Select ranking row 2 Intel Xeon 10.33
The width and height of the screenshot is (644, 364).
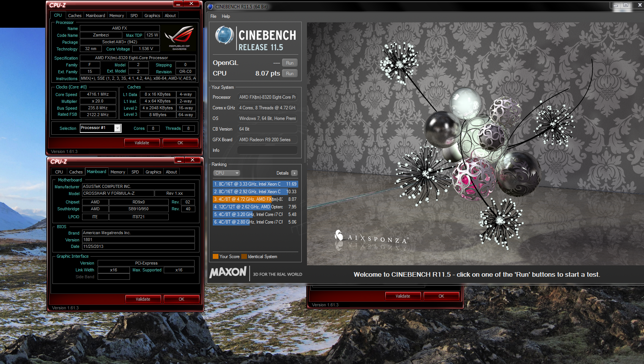click(x=255, y=192)
